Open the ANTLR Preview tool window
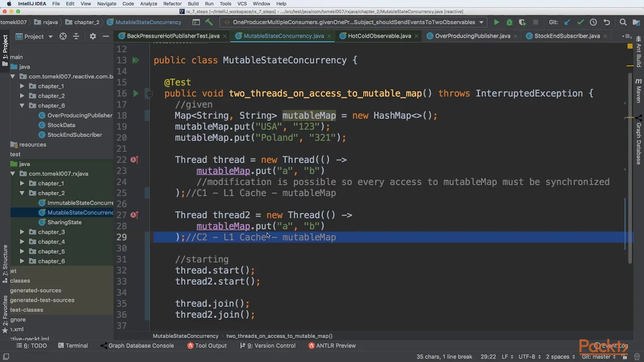The width and height of the screenshot is (644, 362). [x=332, y=346]
